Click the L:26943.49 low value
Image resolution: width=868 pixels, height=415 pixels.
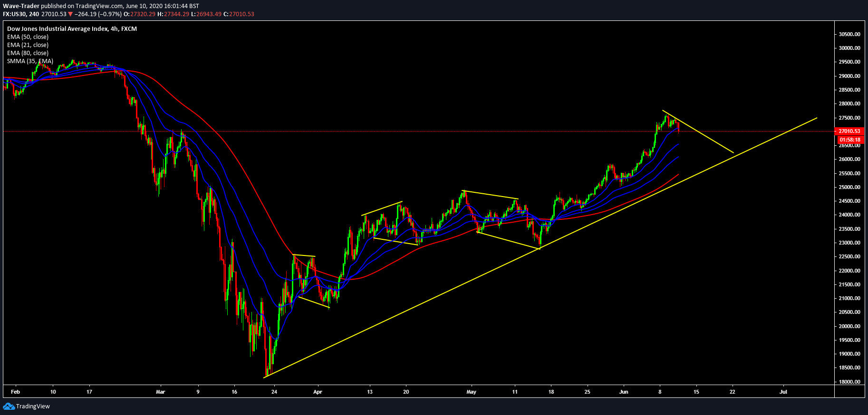[x=206, y=14]
